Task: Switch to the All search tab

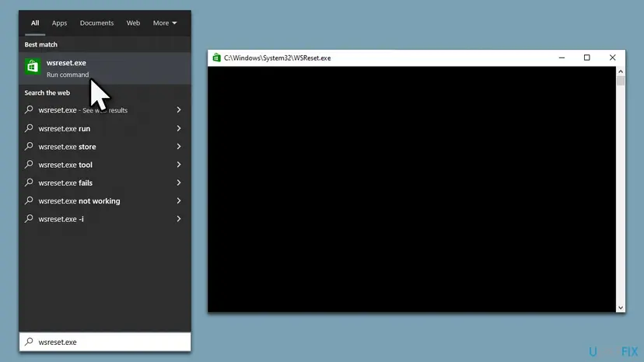Action: [35, 23]
